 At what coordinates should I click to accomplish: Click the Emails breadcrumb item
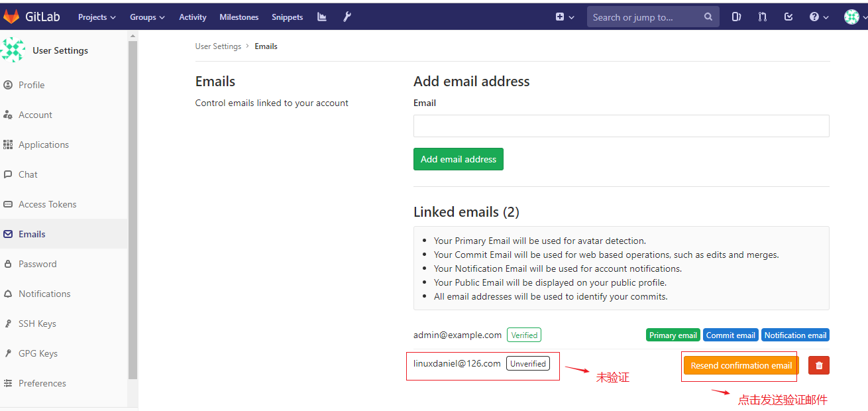[266, 46]
